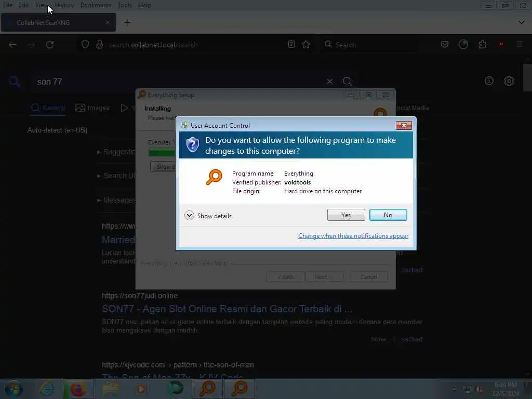Close the User Account Control dialog
The image size is (532, 399).
click(404, 126)
